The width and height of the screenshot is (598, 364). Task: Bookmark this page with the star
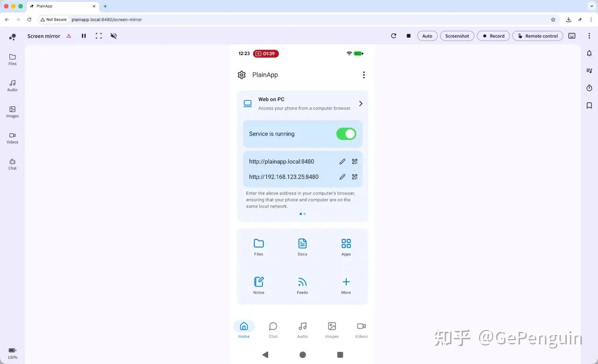(x=553, y=20)
